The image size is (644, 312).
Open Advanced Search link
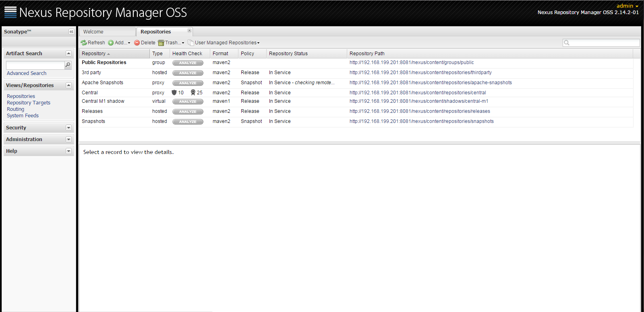tap(27, 73)
